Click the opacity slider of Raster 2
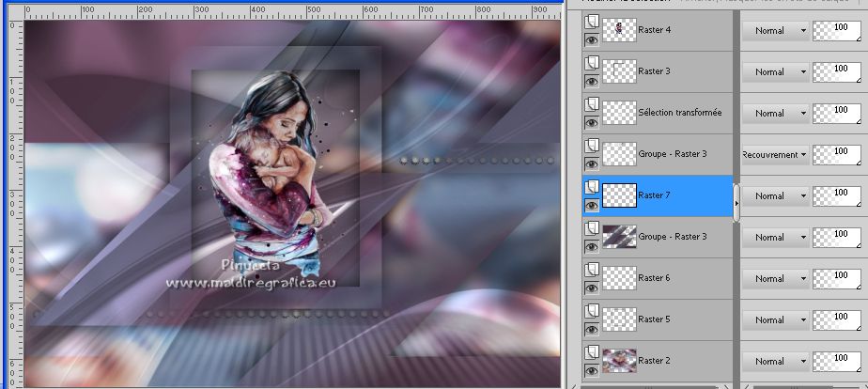868x389 pixels. pyautogui.click(x=837, y=362)
